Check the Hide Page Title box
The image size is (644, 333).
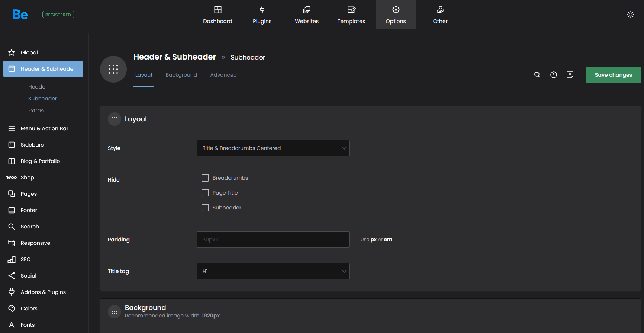205,193
